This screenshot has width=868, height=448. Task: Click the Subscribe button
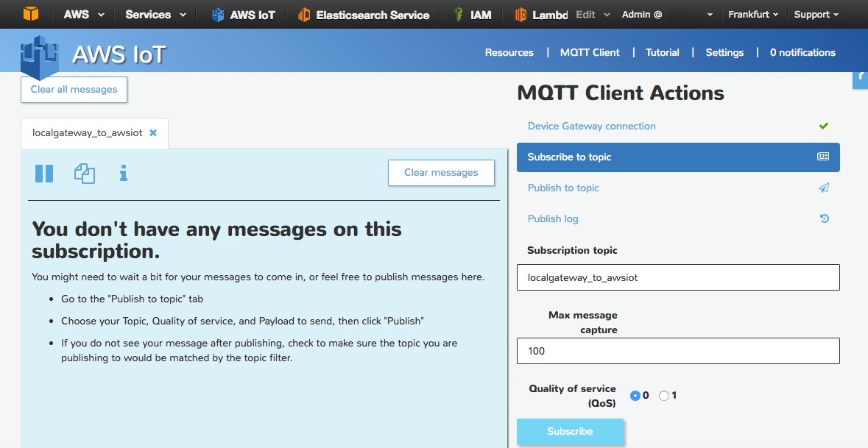tap(570, 431)
